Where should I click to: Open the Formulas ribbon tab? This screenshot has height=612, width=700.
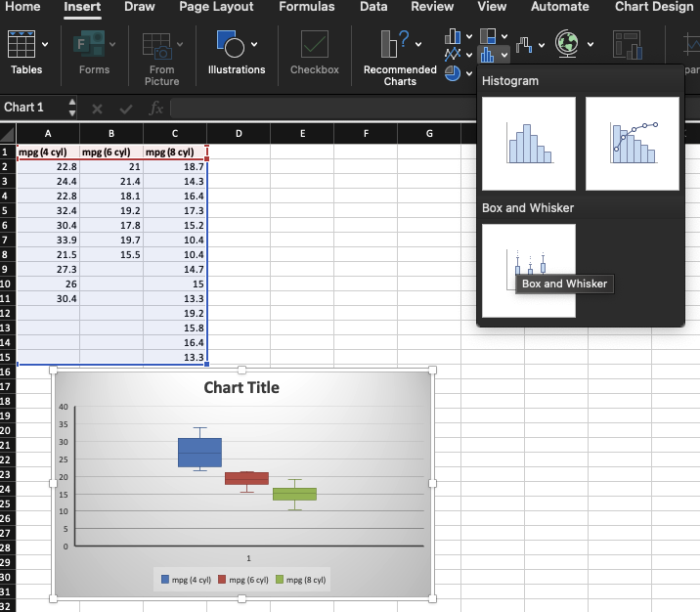306,7
